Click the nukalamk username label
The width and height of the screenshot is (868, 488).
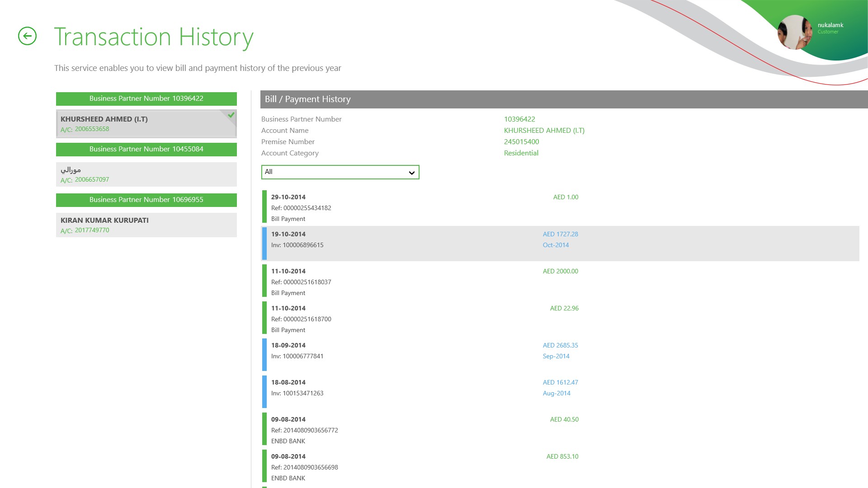(x=830, y=25)
